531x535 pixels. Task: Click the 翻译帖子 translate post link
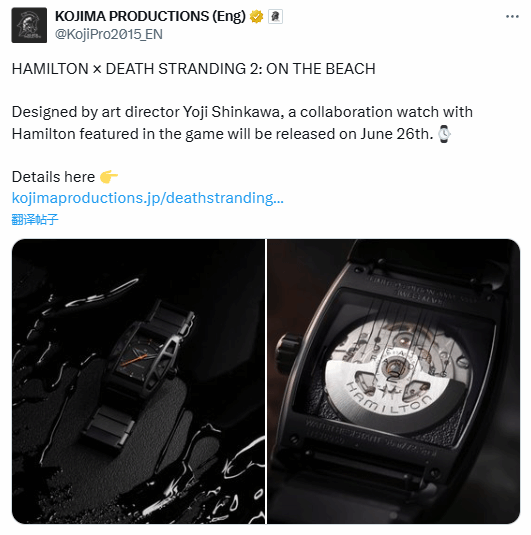pyautogui.click(x=35, y=219)
